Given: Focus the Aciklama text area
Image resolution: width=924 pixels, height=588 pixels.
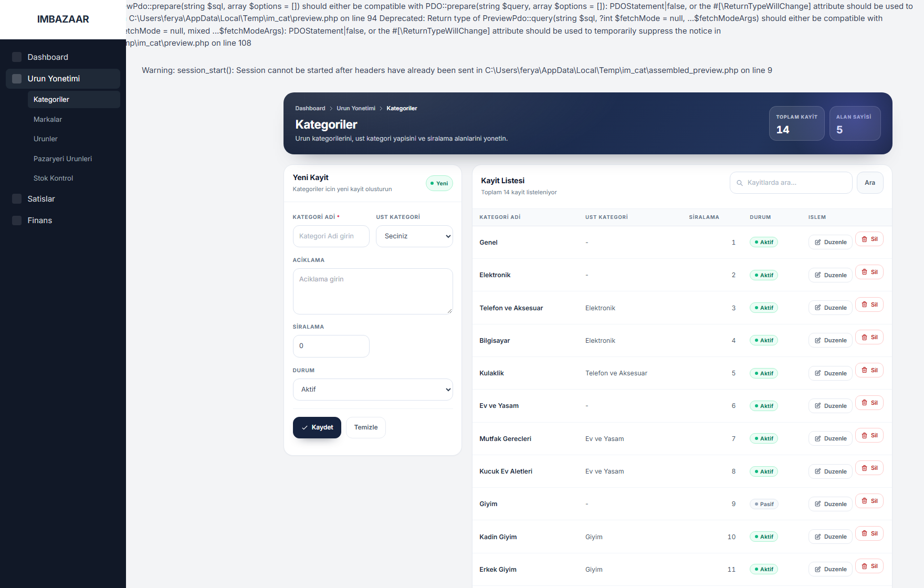Looking at the screenshot, I should (x=373, y=291).
